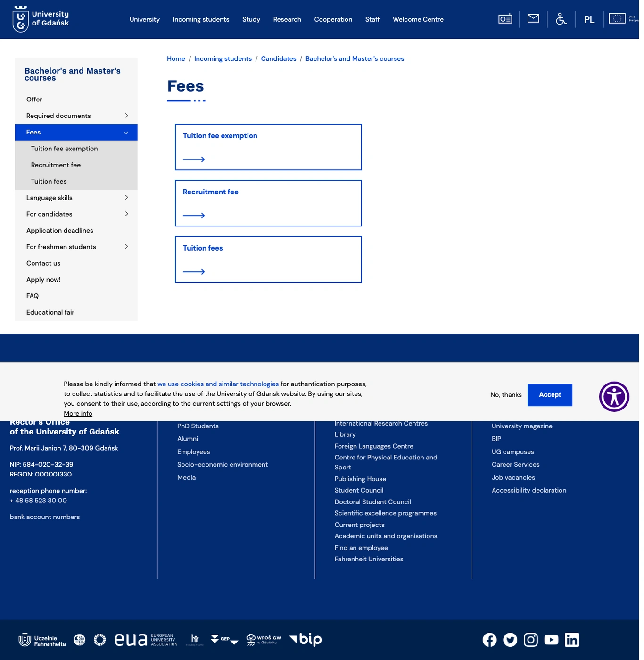This screenshot has width=644, height=660.
Task: Open the round accessibility widget button
Action: tap(614, 396)
